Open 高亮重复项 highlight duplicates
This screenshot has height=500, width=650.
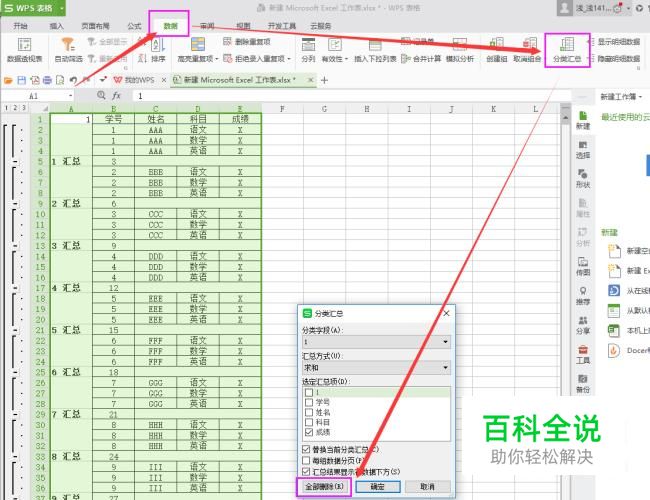click(x=197, y=50)
